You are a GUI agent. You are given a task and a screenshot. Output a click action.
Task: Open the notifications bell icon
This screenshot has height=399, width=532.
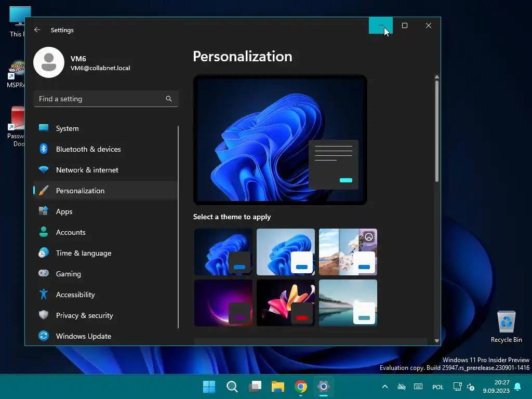coord(518,387)
